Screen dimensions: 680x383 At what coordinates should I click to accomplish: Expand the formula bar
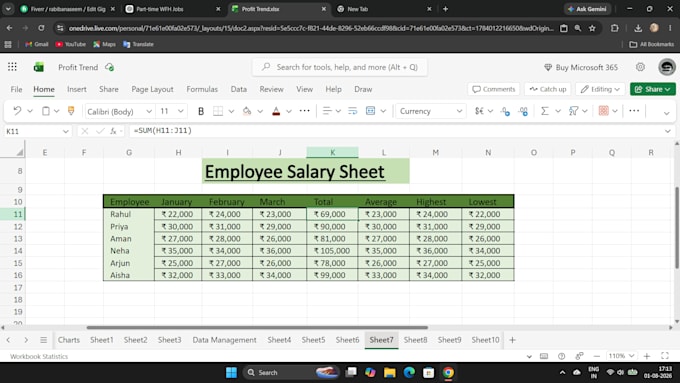click(x=668, y=131)
